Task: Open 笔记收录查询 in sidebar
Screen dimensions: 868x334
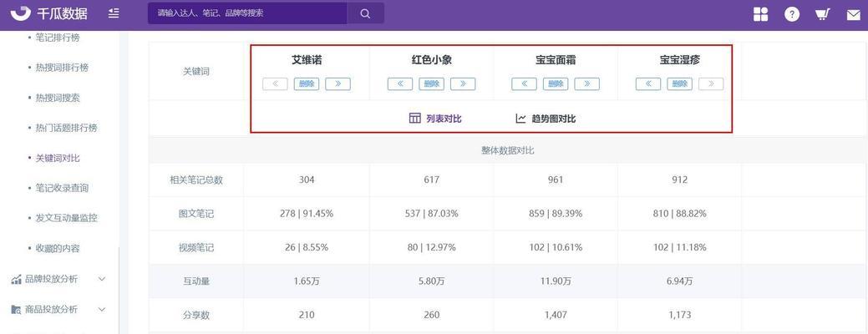Action: (x=61, y=188)
